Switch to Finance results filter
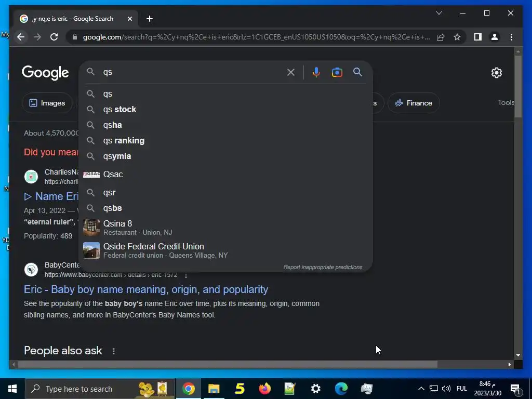 (x=414, y=103)
